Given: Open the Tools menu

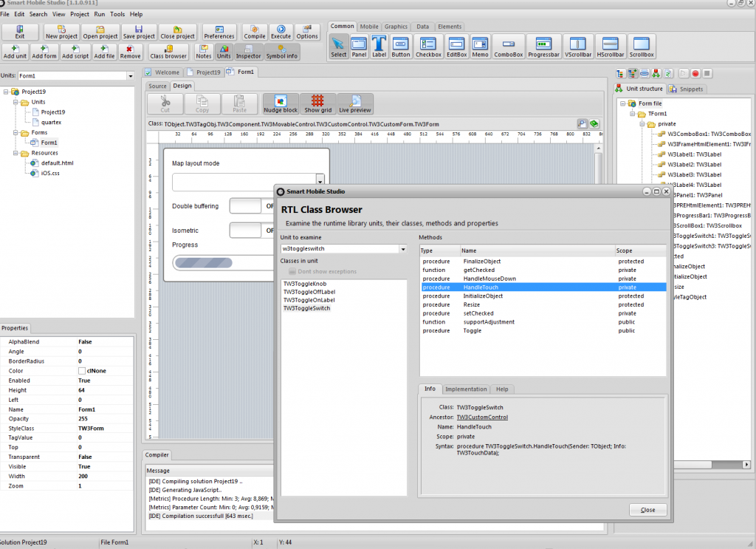Looking at the screenshot, I should click(x=117, y=13).
